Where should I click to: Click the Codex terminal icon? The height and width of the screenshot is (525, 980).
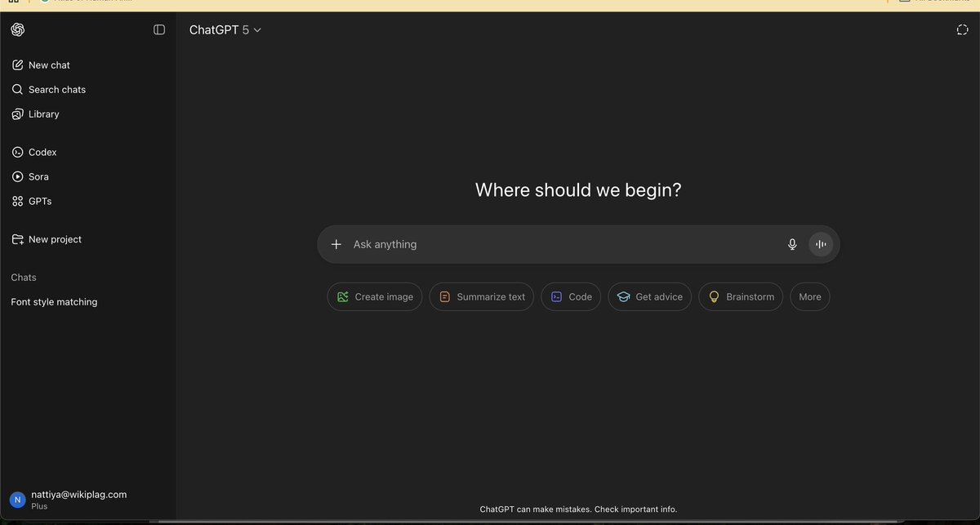click(x=17, y=152)
